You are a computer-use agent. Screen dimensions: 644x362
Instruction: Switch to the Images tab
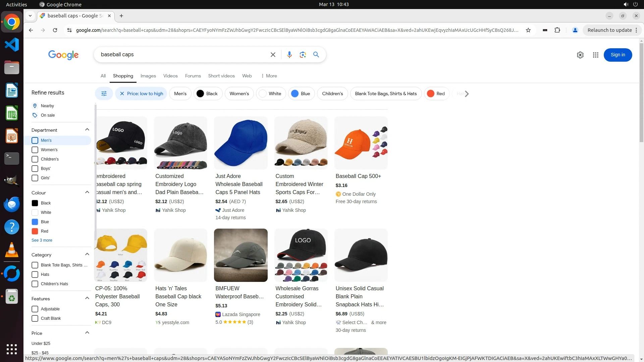tap(148, 76)
